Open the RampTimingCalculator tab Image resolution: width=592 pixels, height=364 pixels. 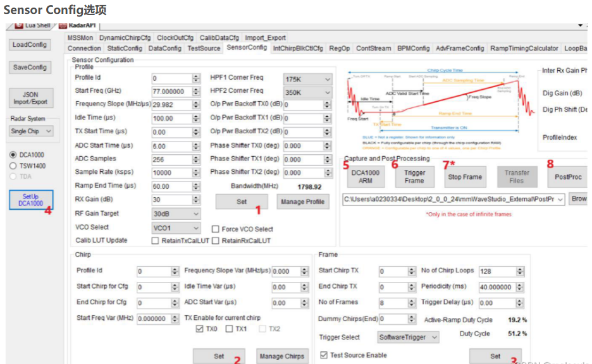[x=524, y=48]
